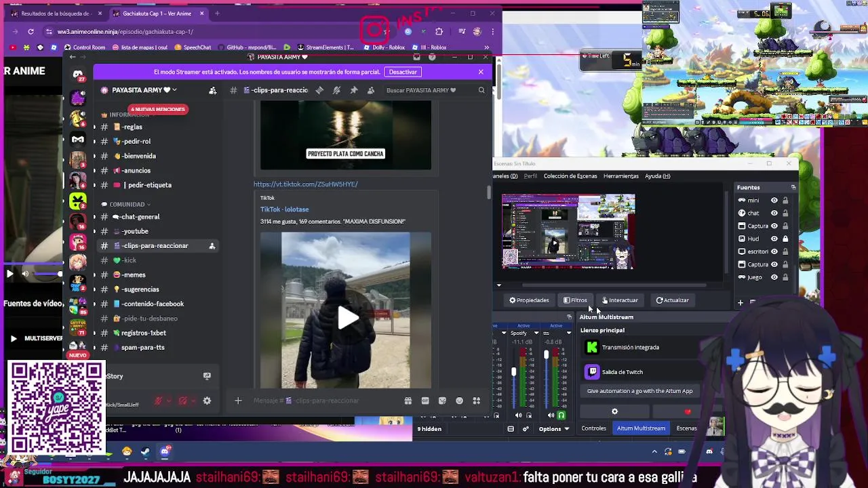868x488 pixels.
Task: Toggle visibility of the chat source
Action: click(774, 213)
